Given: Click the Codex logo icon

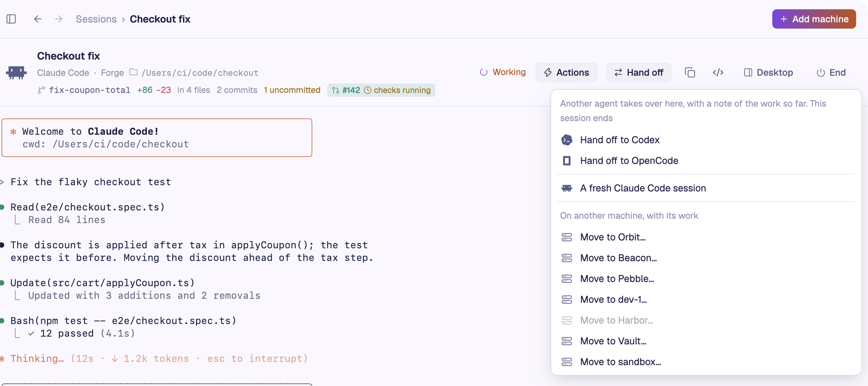Looking at the screenshot, I should (567, 140).
